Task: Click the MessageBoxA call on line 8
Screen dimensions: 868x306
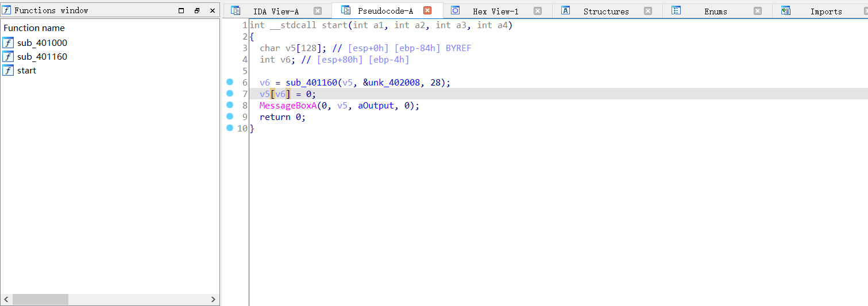Action: coord(288,106)
